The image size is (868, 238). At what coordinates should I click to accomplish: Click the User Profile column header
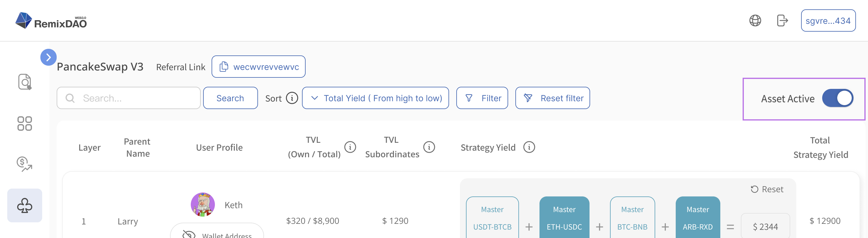[219, 147]
